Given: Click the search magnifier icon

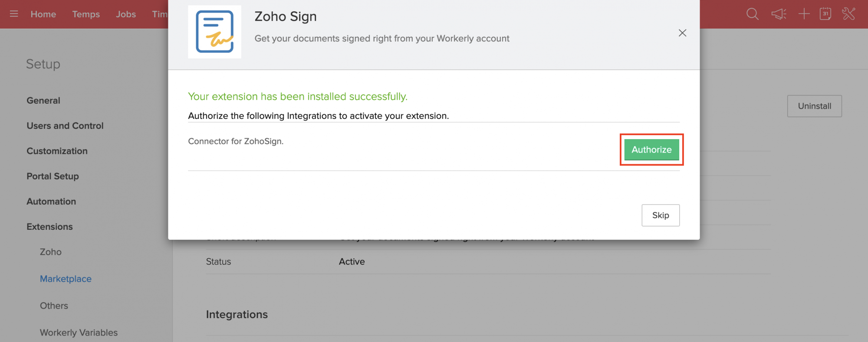Looking at the screenshot, I should (752, 14).
